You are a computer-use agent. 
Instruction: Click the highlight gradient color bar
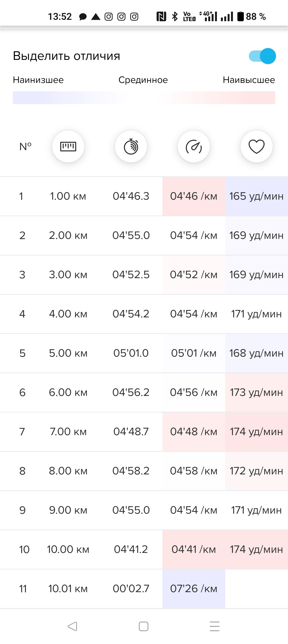(x=144, y=98)
